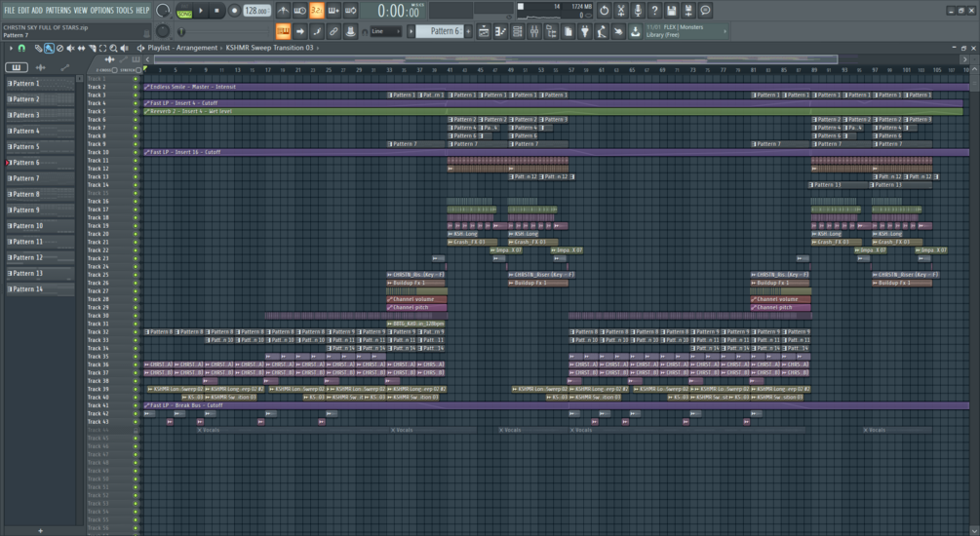Screen dimensions: 980x536
Task: Click the Stop button in transport
Action: click(x=216, y=11)
